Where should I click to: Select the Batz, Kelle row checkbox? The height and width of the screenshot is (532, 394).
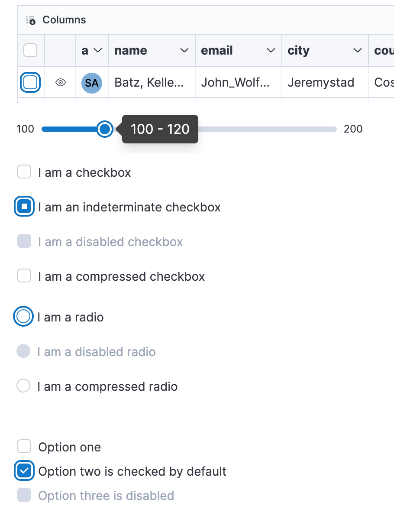(x=30, y=82)
